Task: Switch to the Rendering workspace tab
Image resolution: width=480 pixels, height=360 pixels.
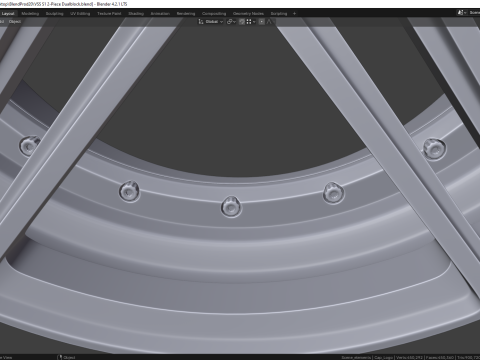Action: 186,14
